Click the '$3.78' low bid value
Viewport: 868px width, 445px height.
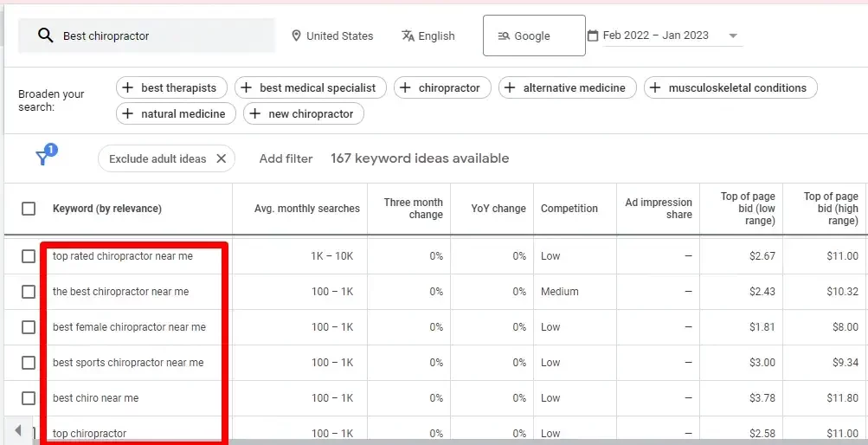pyautogui.click(x=762, y=398)
